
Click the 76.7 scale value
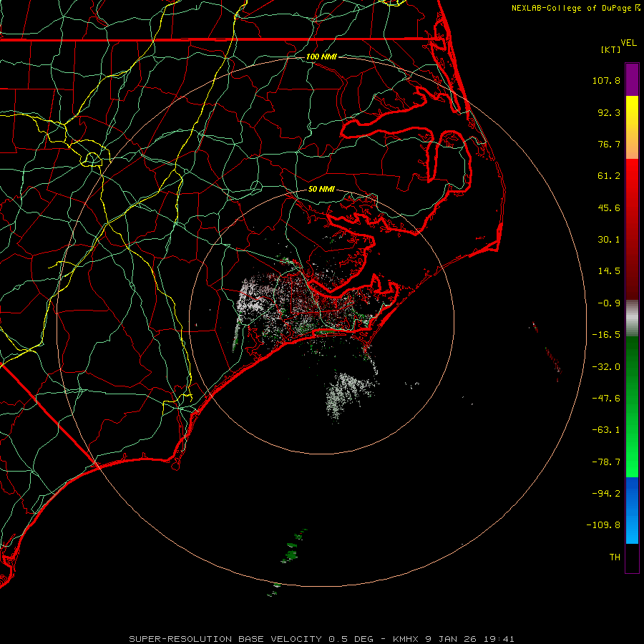(609, 144)
